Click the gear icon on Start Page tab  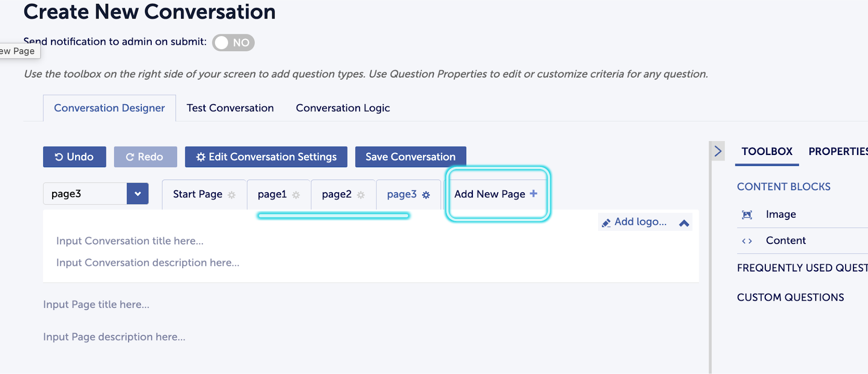[x=231, y=195]
